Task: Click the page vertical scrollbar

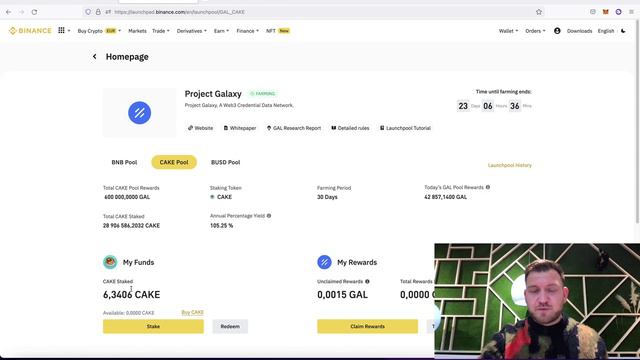Action: [x=638, y=122]
